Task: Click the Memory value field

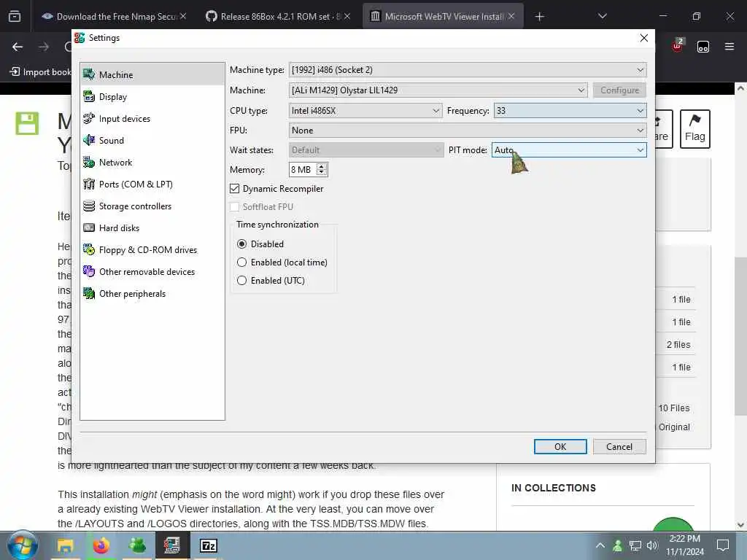Action: coord(302,169)
